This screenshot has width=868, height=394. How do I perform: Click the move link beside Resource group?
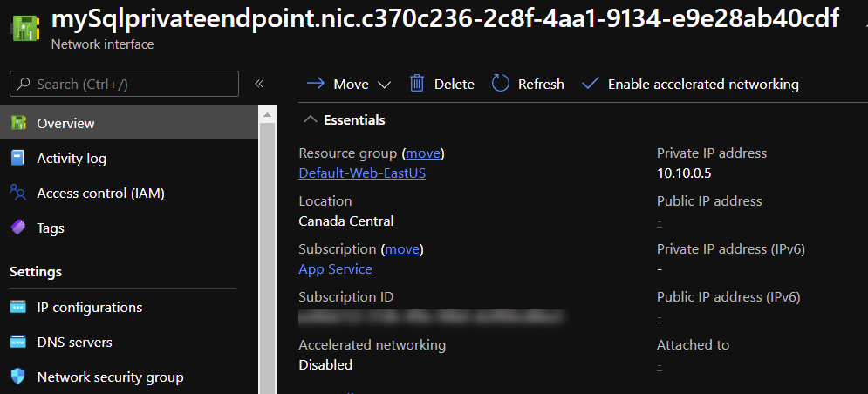tap(423, 153)
